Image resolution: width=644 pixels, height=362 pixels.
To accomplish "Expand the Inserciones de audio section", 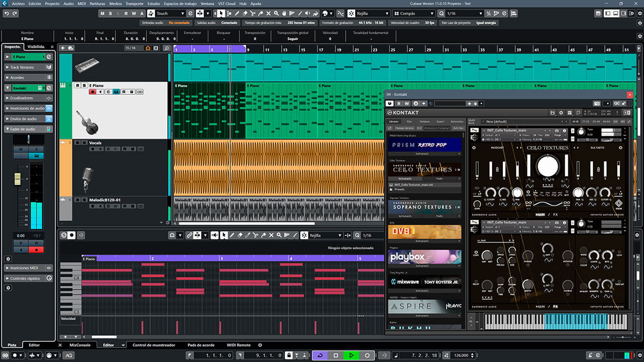I will click(28, 108).
